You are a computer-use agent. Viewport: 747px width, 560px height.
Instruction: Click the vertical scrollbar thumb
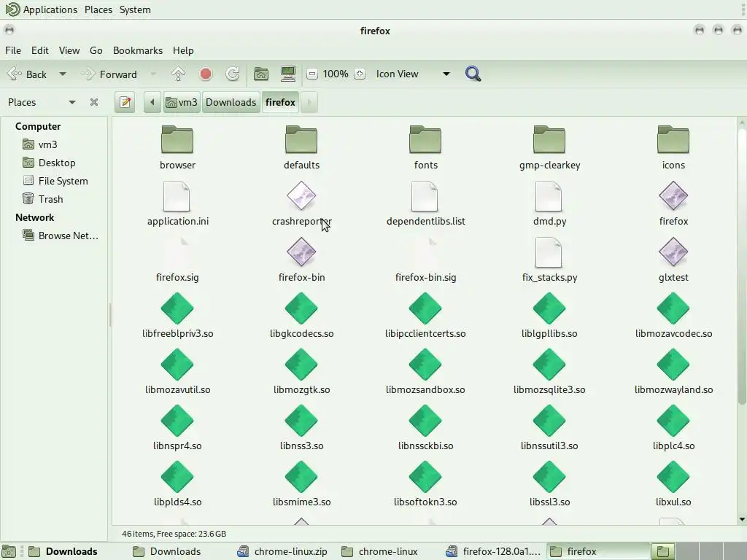click(742, 267)
